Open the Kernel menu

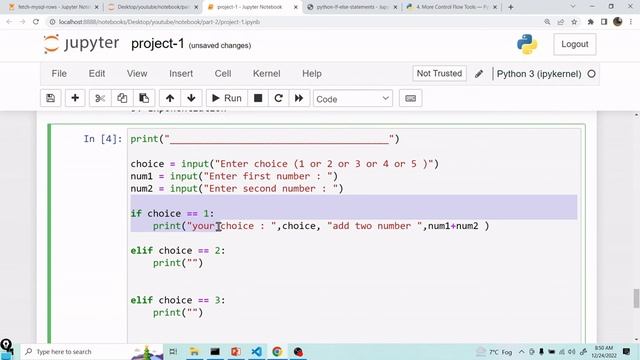267,73
